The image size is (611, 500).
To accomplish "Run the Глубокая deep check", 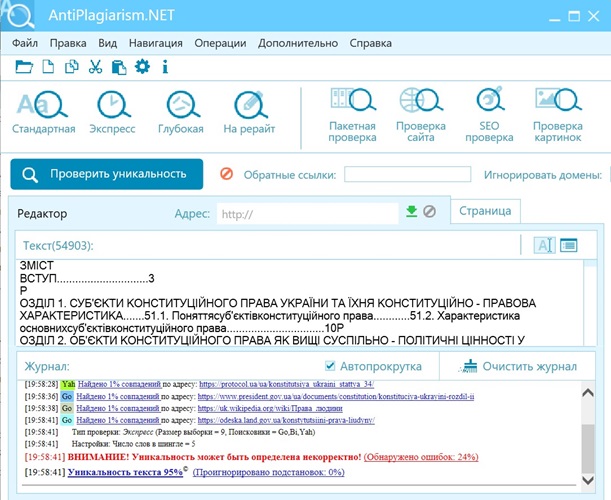I will [180, 111].
